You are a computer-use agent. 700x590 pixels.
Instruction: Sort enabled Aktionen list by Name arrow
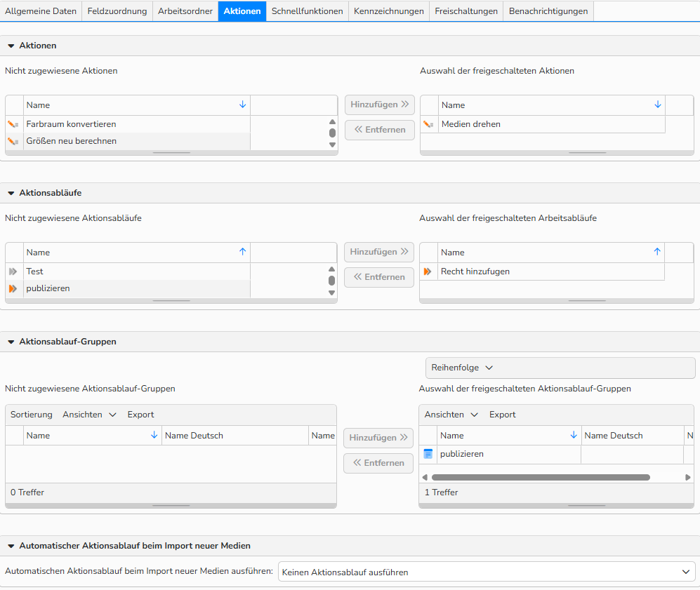[658, 105]
